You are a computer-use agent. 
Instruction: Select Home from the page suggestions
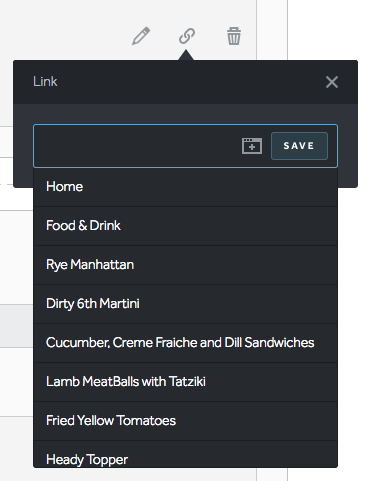pyautogui.click(x=185, y=187)
